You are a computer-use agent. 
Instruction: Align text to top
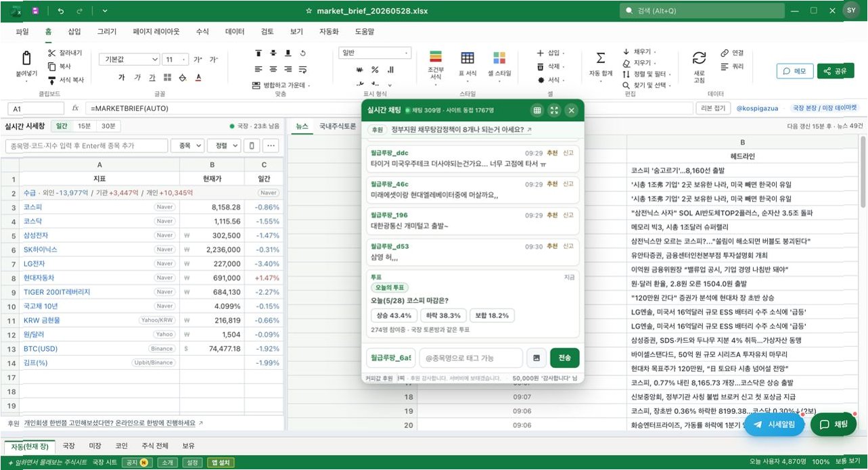pyautogui.click(x=258, y=53)
